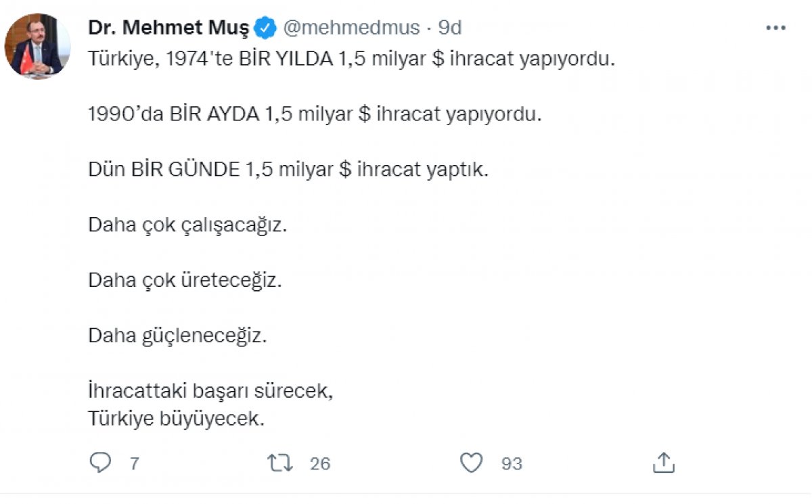Open the three-dot more options menu
The height and width of the screenshot is (504, 812).
pyautogui.click(x=775, y=28)
